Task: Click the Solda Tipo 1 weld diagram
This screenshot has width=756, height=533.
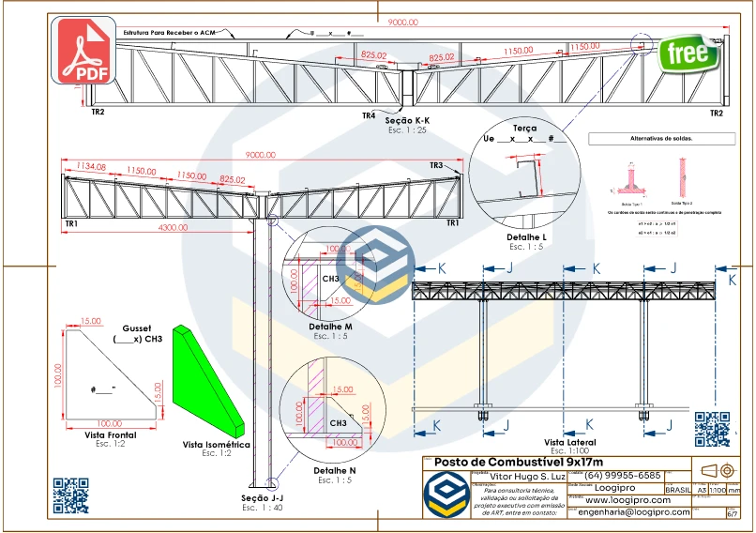Action: coord(629,181)
